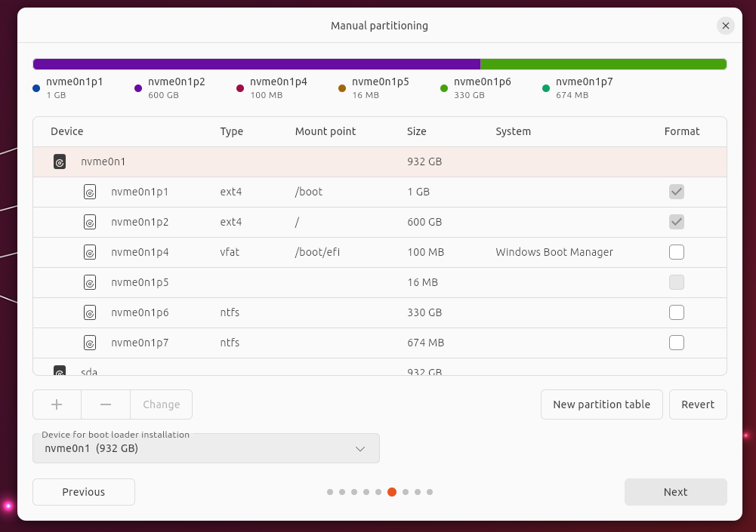Click the nvme0n1 disk drive icon

coord(60,161)
